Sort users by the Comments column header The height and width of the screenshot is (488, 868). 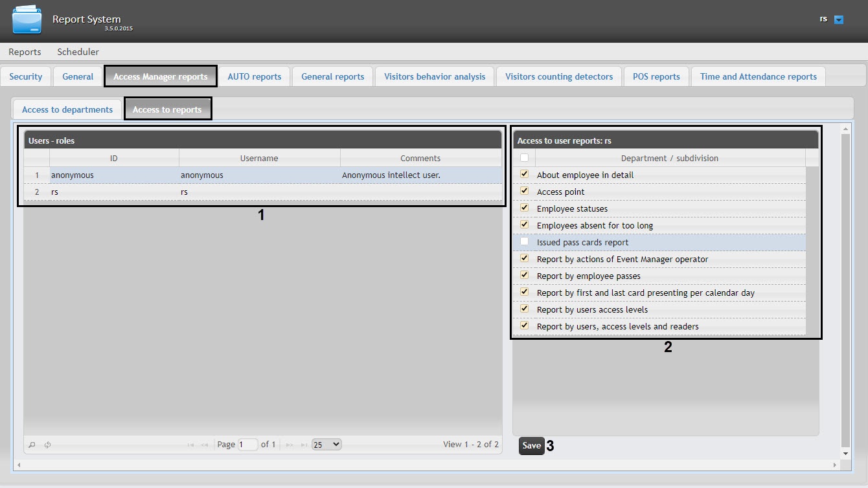pyautogui.click(x=420, y=158)
